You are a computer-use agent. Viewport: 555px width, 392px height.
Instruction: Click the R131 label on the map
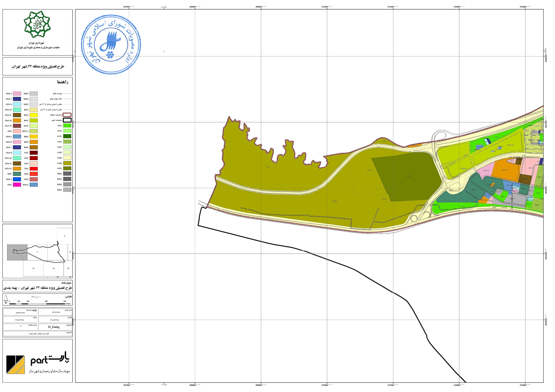466,156
